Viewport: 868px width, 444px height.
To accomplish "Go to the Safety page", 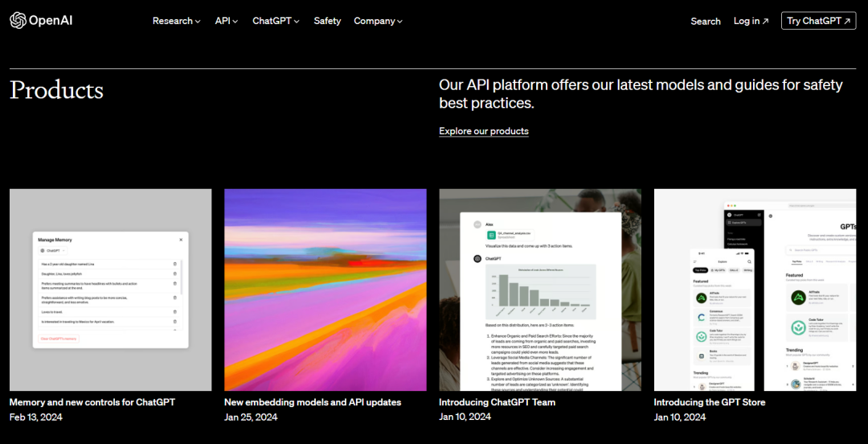I will pos(327,21).
